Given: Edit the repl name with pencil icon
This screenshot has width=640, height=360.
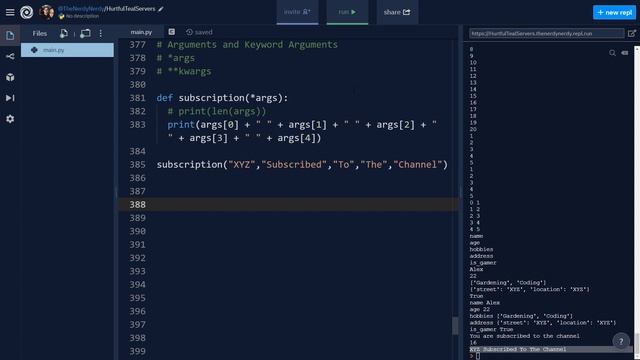Looking at the screenshot, I should coord(161,9).
